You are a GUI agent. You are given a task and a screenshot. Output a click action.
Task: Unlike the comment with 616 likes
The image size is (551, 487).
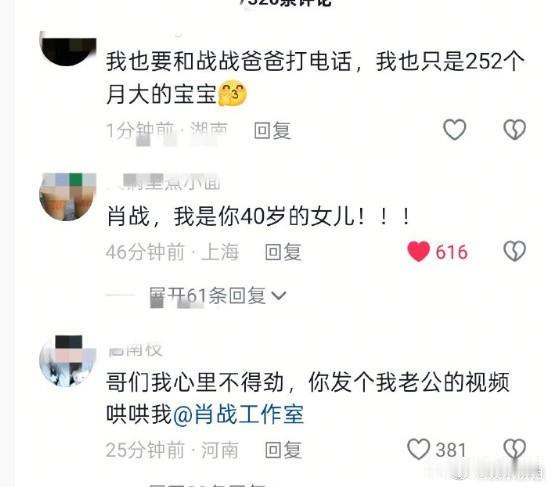[x=418, y=251]
